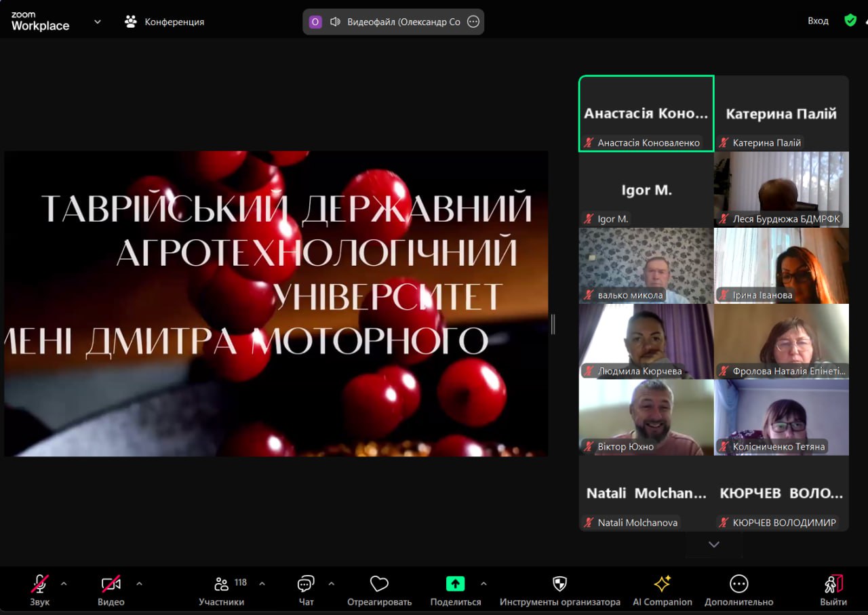Click muted mic icon on Igor M. tile

[x=589, y=219]
